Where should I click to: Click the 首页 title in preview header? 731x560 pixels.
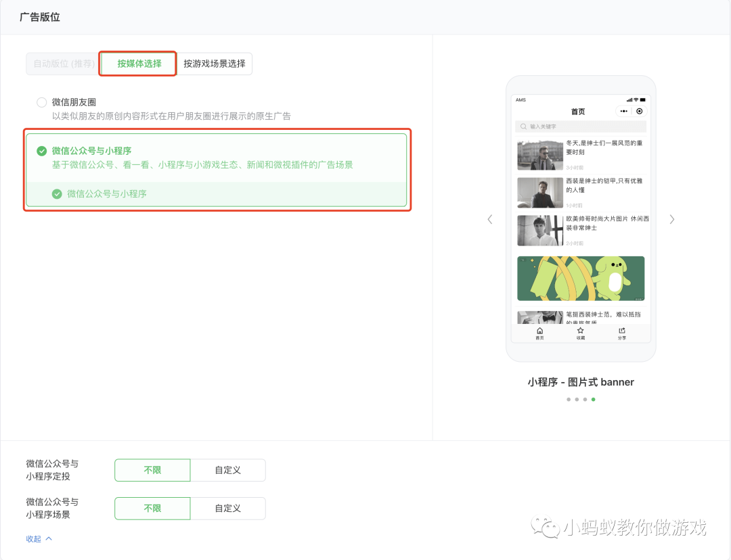[x=578, y=112]
